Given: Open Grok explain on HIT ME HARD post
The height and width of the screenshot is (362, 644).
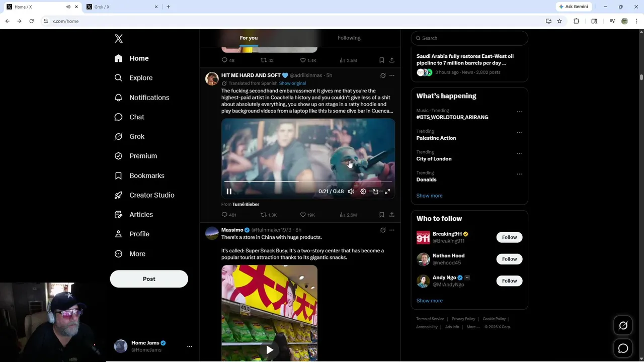Looking at the screenshot, I should point(383,75).
